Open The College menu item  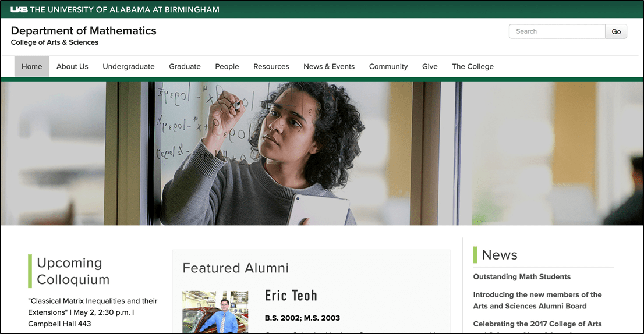click(x=473, y=66)
